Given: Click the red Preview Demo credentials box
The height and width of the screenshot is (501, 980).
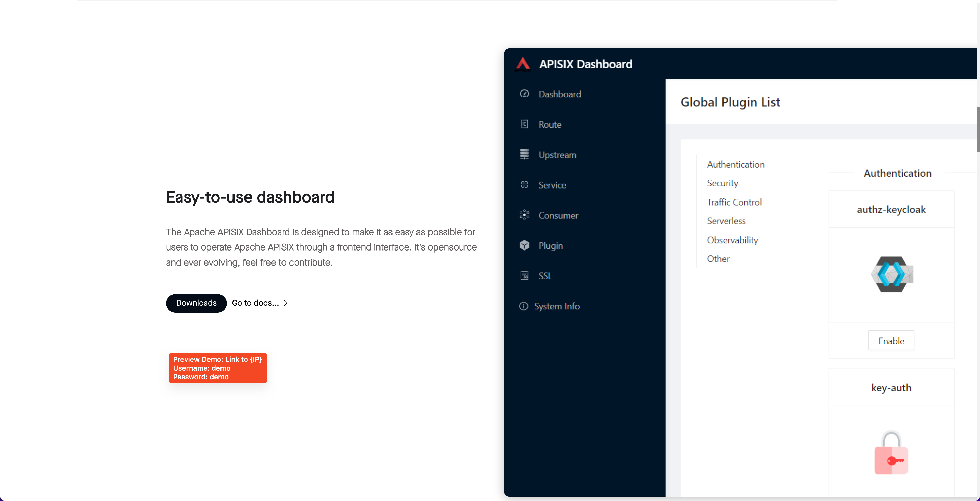Looking at the screenshot, I should pos(218,368).
